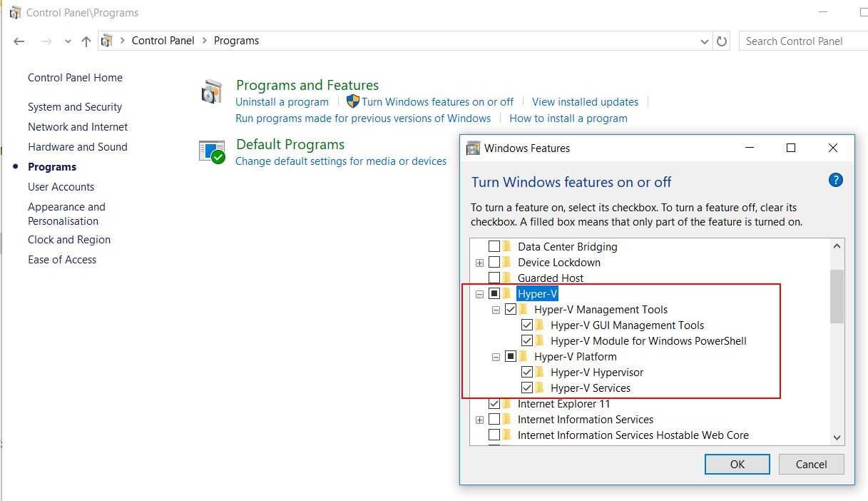Viewport: 868px width, 501px height.
Task: Click the UAC shield next to Turn Windows features
Action: tap(352, 101)
